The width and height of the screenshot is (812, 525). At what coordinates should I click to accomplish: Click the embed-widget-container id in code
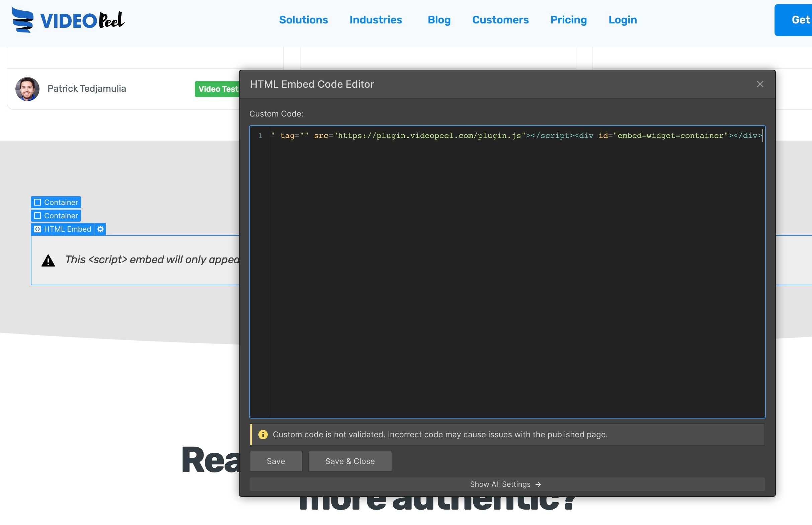(x=670, y=136)
